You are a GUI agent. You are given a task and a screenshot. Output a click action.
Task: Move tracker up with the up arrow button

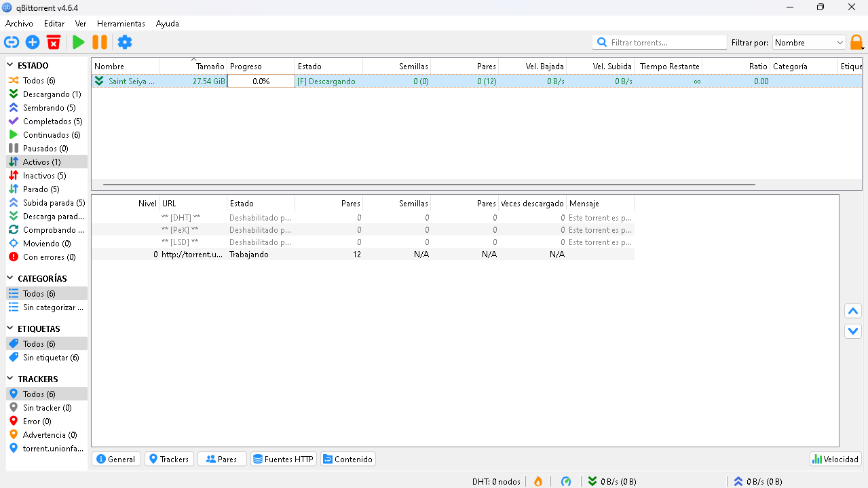pyautogui.click(x=853, y=311)
